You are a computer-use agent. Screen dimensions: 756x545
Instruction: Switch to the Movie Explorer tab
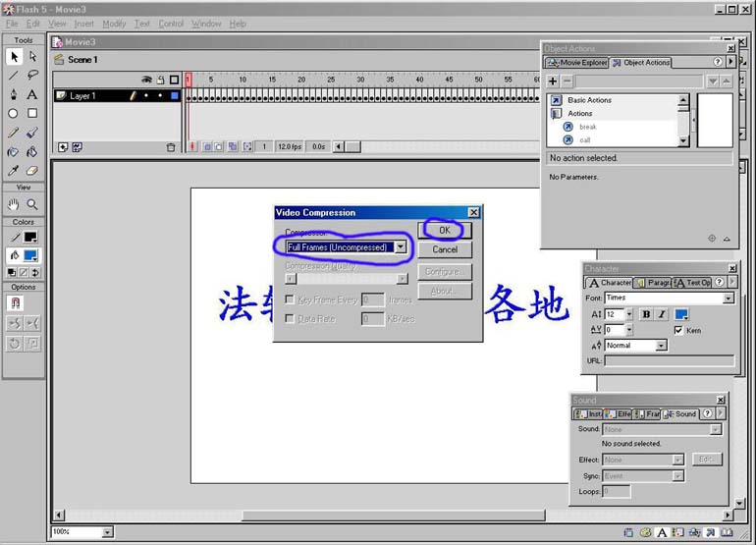577,63
